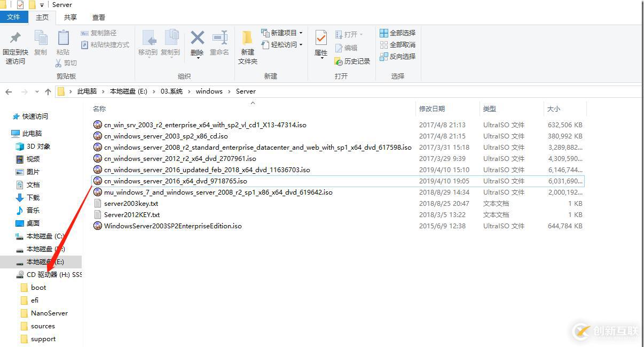Click the Up one level arrow
Screen dimensions: 644x347
pyautogui.click(x=48, y=92)
